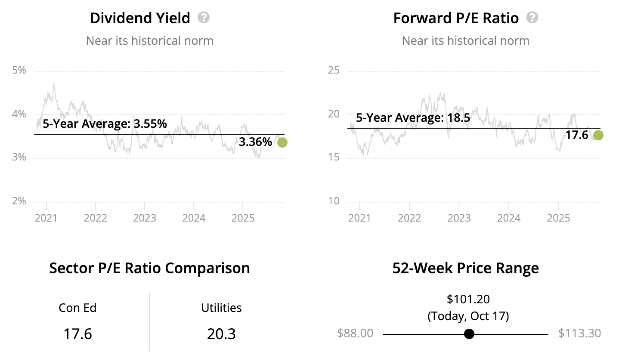The width and height of the screenshot is (619, 364).
Task: Click the Forward P/E Ratio heading
Action: pos(456,18)
